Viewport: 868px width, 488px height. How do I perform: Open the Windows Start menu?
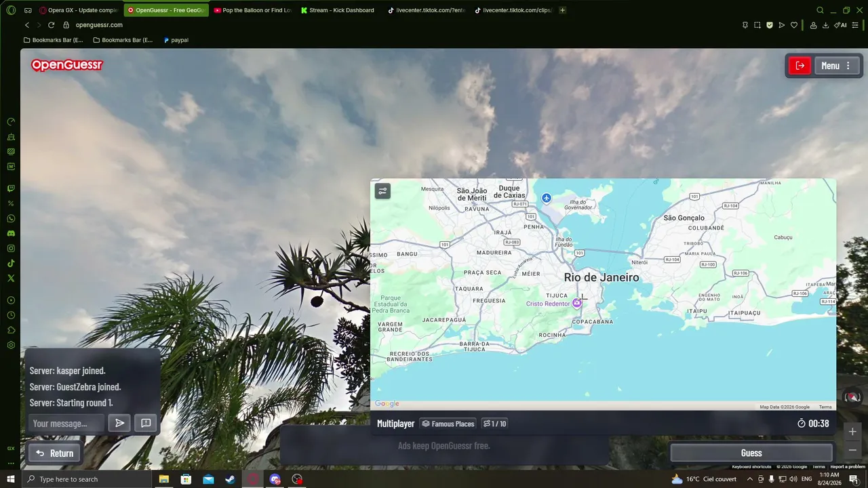point(11,479)
